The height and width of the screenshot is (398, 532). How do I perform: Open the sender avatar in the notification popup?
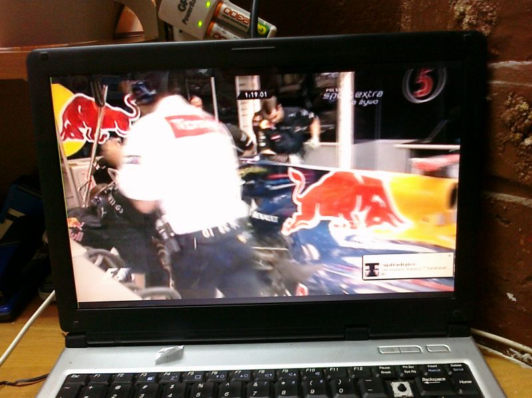click(371, 269)
